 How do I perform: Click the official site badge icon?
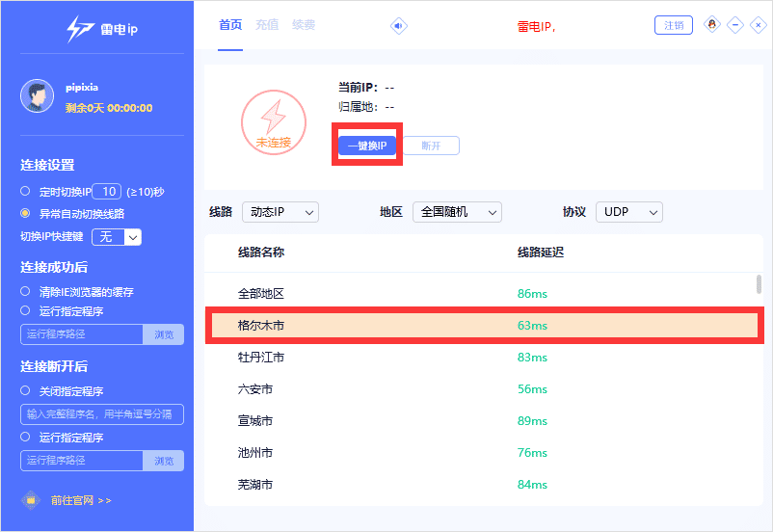tap(31, 500)
